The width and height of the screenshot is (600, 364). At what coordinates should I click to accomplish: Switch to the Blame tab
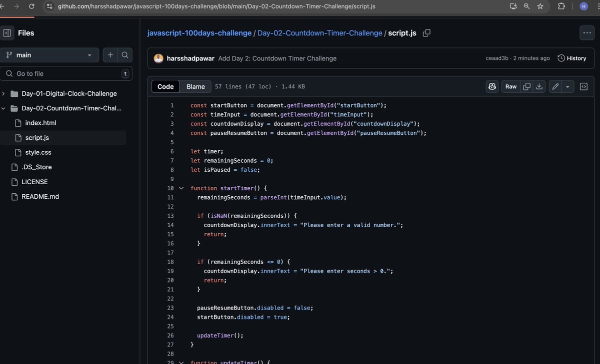[195, 86]
